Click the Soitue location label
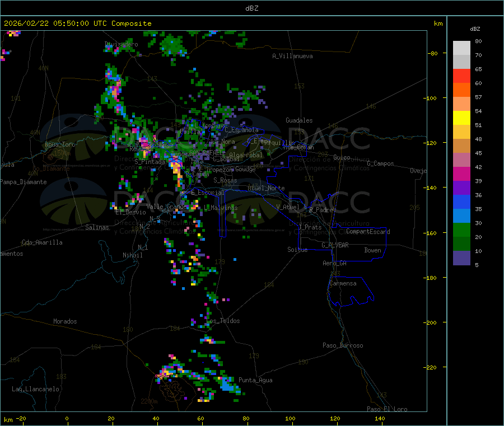The height and width of the screenshot is (426, 504). 298,250
